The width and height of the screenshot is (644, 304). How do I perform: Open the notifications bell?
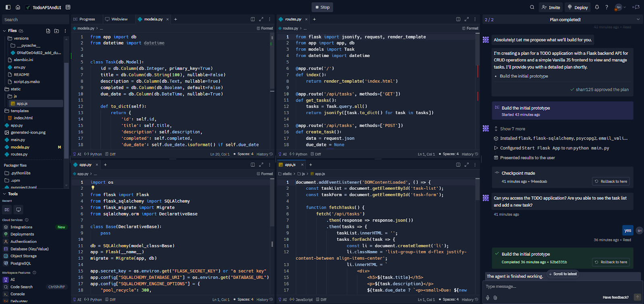point(597,7)
